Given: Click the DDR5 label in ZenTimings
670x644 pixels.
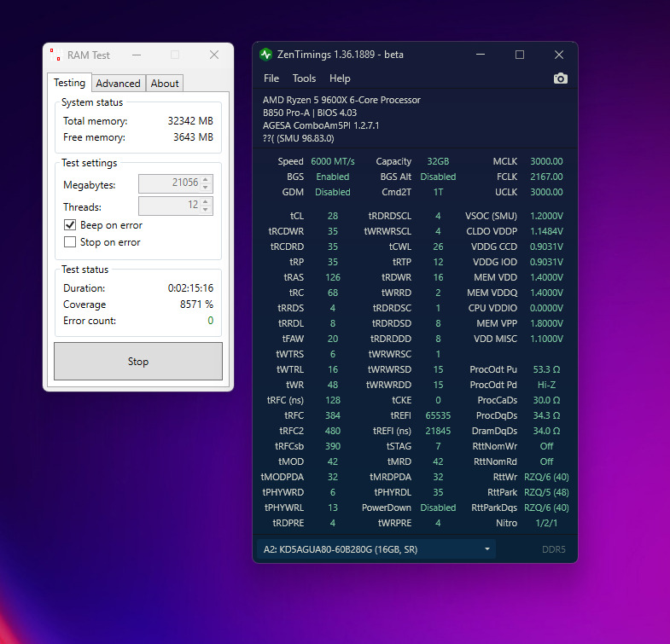Looking at the screenshot, I should click(x=554, y=549).
